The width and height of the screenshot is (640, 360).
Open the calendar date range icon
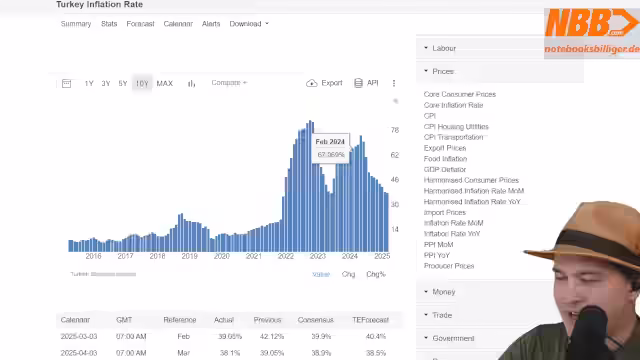67,84
